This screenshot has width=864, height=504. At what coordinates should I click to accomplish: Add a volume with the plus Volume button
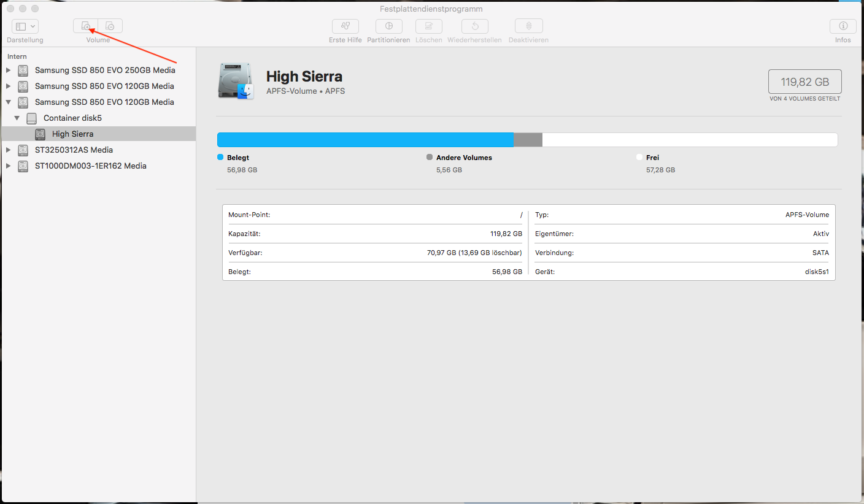(x=85, y=26)
